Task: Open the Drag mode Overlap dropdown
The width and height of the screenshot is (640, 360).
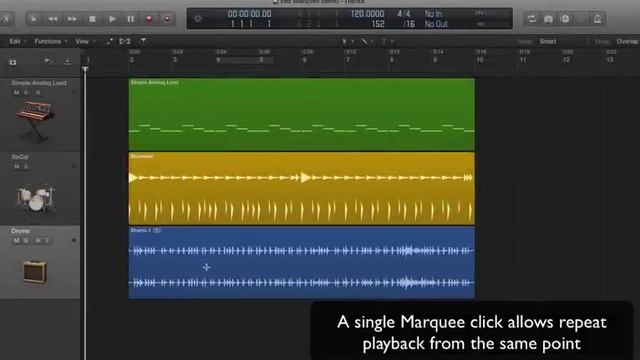Action: (x=627, y=41)
